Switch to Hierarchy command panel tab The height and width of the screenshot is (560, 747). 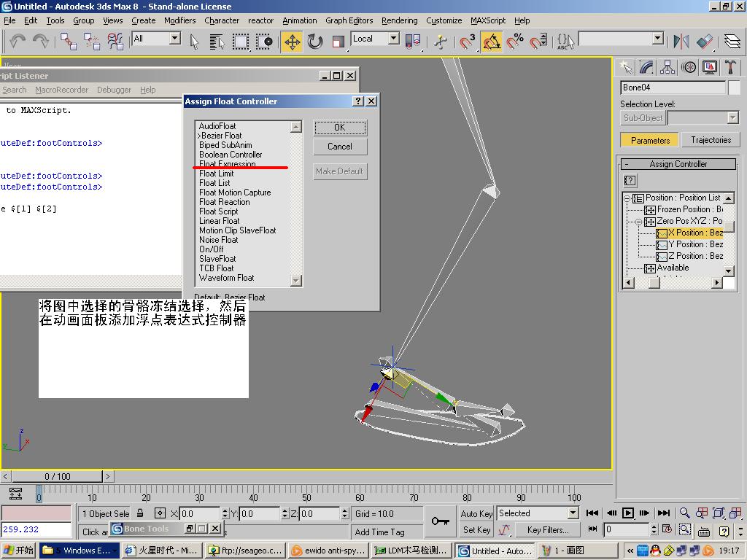(667, 68)
